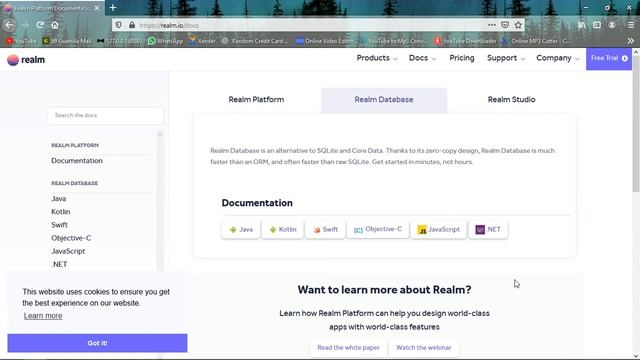Click the Realm logo in header
The width and height of the screenshot is (640, 360).
coord(26,60)
